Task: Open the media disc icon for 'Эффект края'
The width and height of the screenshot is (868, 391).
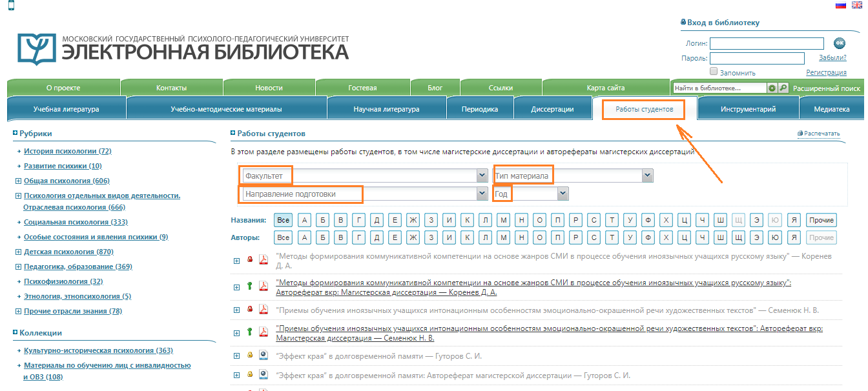Action: [x=263, y=354]
